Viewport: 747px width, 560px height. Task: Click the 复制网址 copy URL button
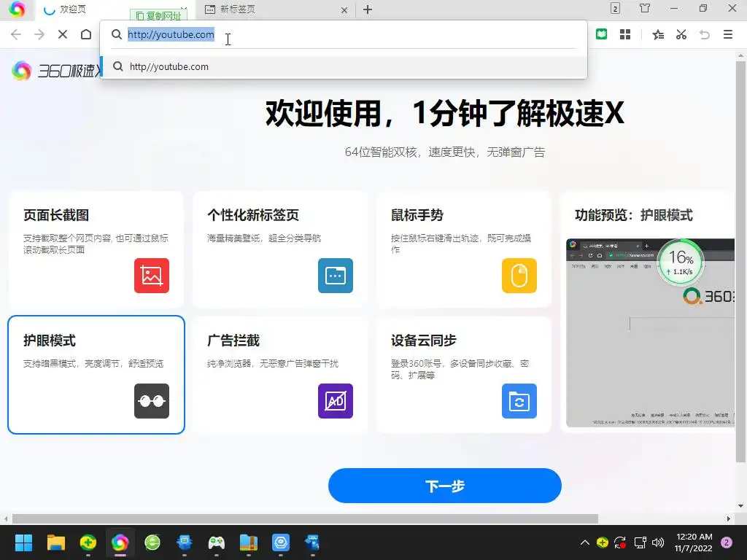(x=158, y=16)
